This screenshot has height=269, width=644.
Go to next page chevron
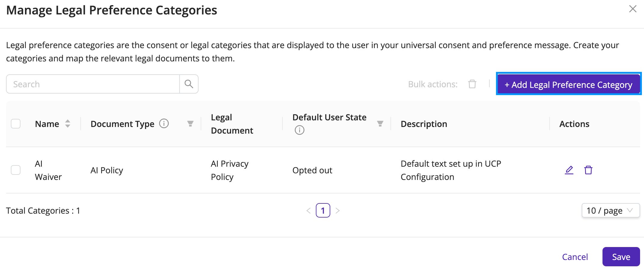[x=337, y=211]
